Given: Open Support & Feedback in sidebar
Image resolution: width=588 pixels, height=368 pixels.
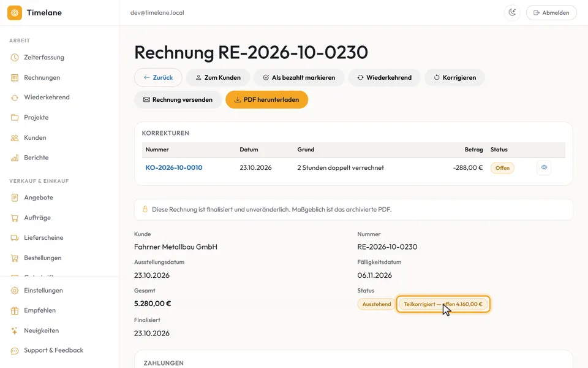Looking at the screenshot, I should tap(54, 350).
